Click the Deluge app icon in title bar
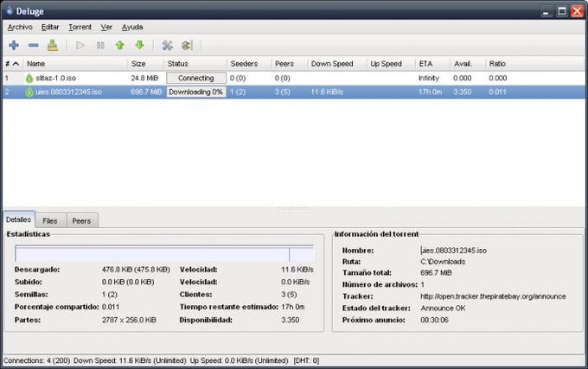 (10, 11)
